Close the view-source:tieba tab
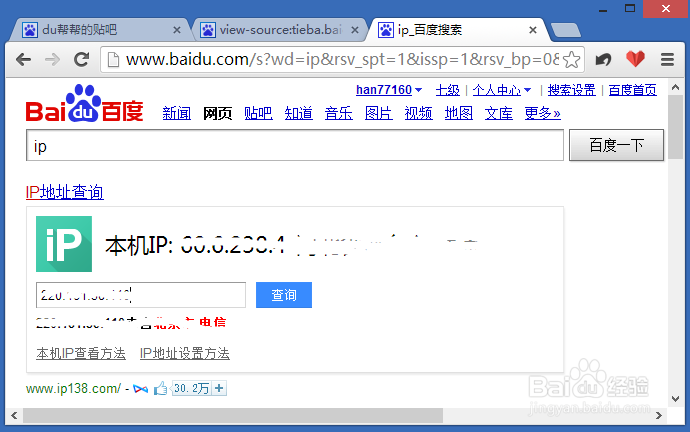This screenshot has height=432, width=690. 355,30
